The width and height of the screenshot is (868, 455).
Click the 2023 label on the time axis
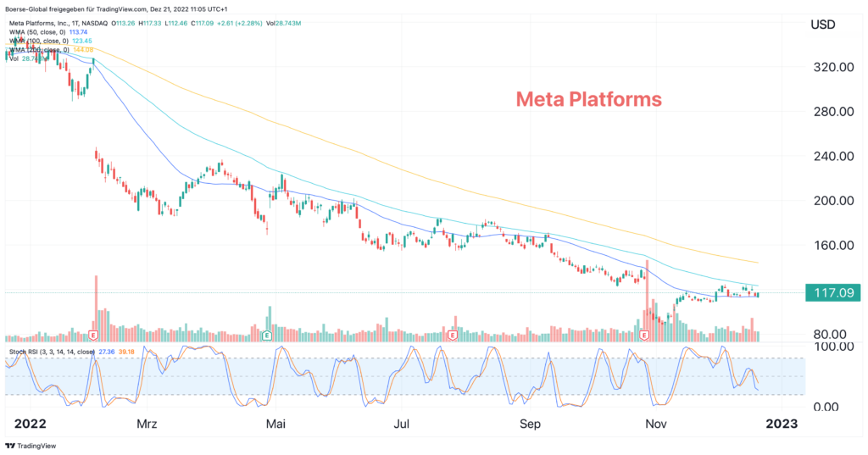click(x=782, y=424)
